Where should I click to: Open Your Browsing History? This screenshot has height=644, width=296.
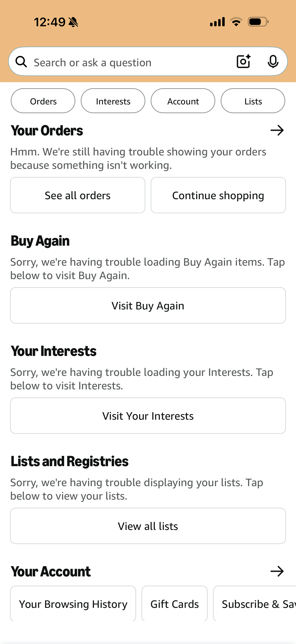pyautogui.click(x=73, y=604)
